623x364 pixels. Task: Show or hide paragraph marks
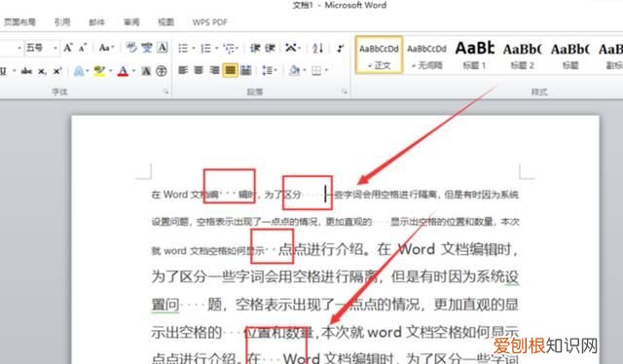[340, 48]
